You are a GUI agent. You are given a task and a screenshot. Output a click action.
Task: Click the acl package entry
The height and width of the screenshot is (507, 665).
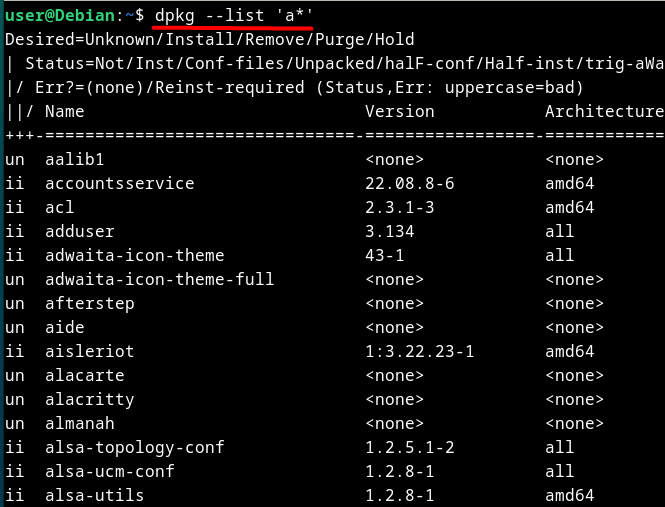coord(60,207)
